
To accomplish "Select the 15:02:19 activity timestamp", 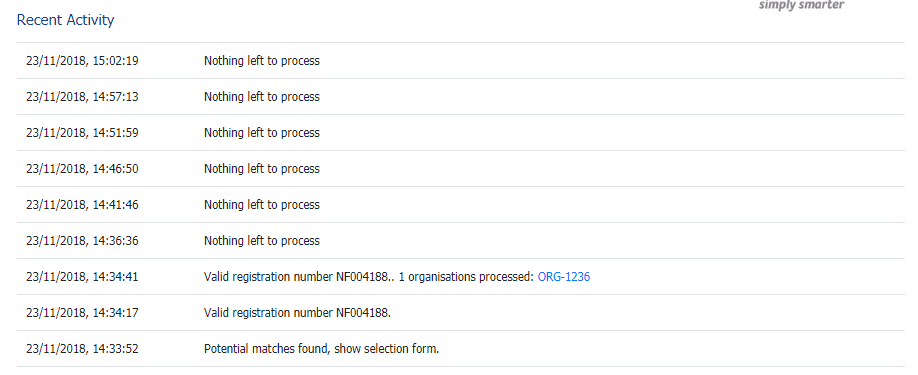I will (x=82, y=61).
